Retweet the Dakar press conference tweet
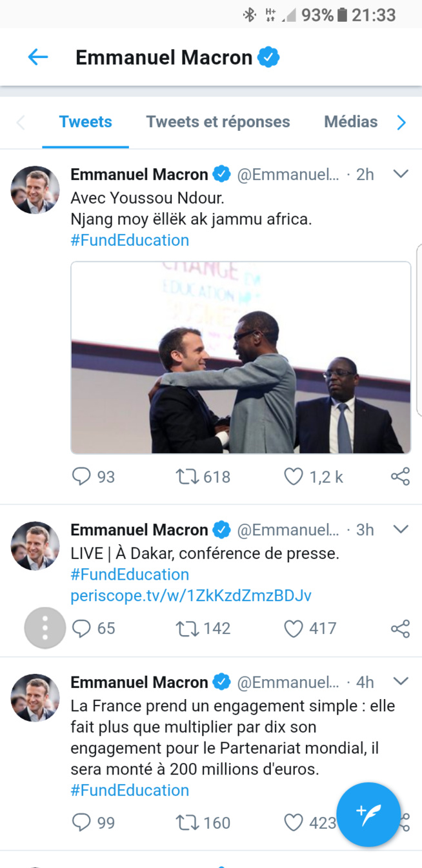The width and height of the screenshot is (422, 868). click(188, 628)
